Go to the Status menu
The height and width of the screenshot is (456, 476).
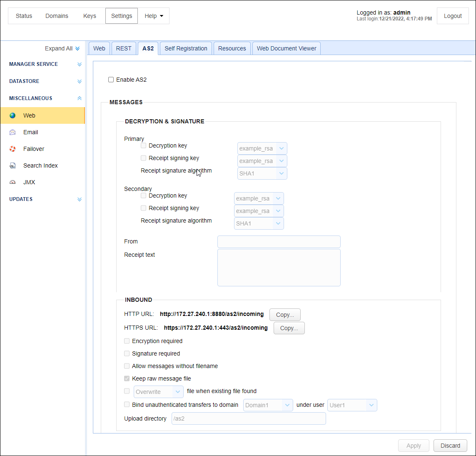[x=24, y=16]
